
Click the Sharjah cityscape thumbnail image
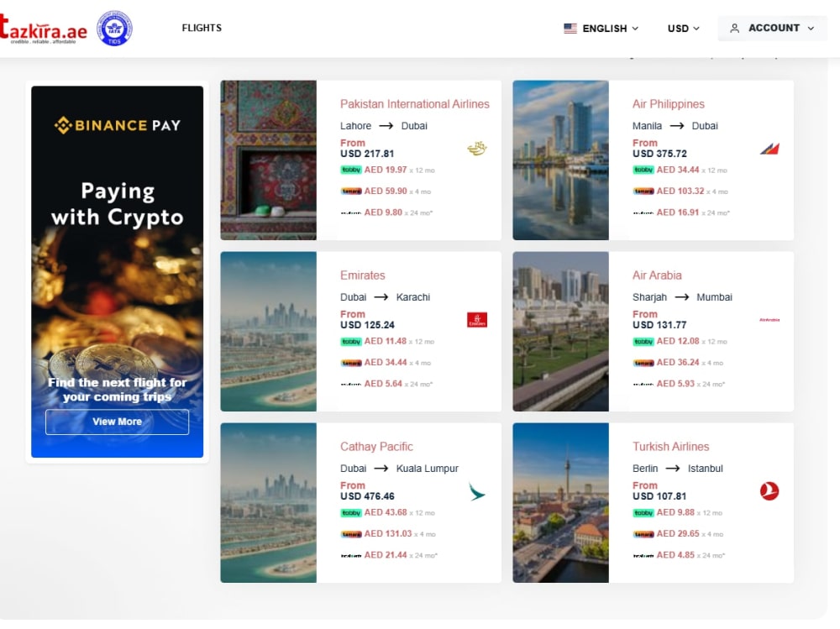pos(561,332)
